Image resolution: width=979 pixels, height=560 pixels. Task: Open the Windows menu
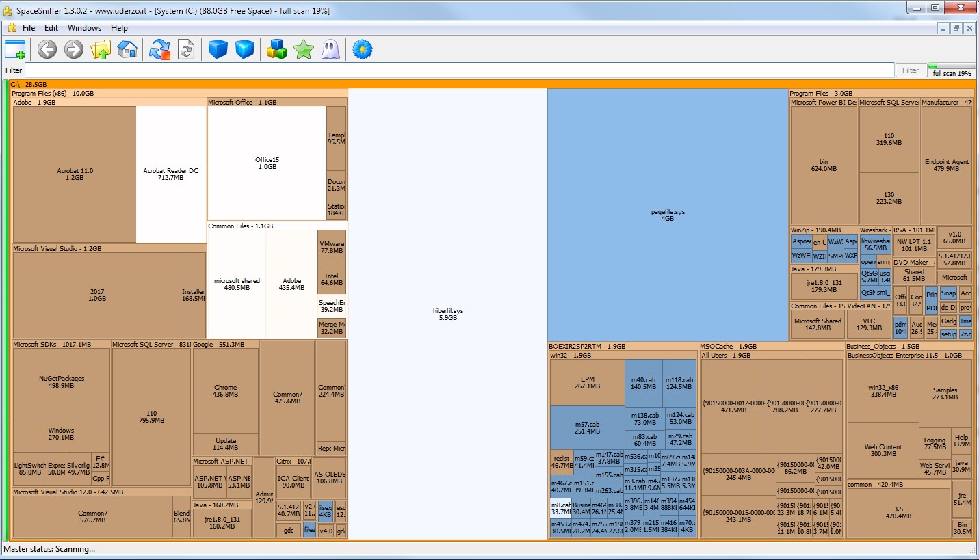click(84, 28)
